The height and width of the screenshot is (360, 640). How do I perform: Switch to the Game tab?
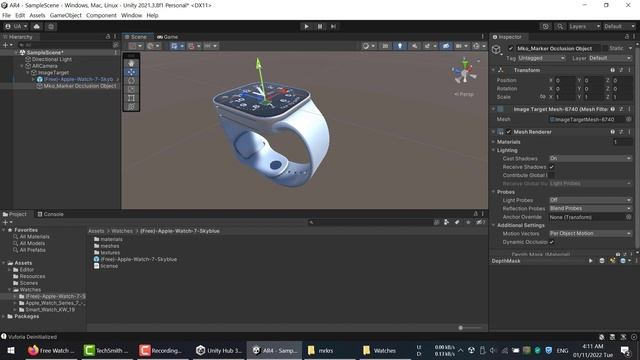pos(168,37)
